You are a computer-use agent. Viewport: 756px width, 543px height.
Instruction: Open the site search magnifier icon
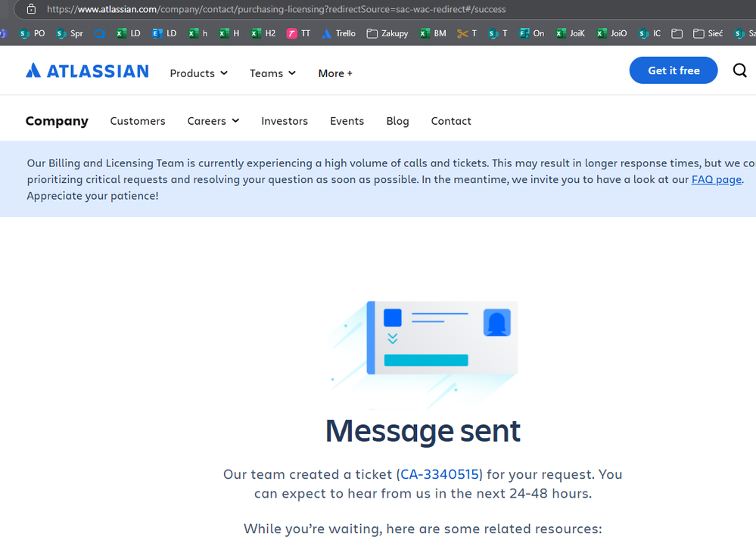[739, 70]
